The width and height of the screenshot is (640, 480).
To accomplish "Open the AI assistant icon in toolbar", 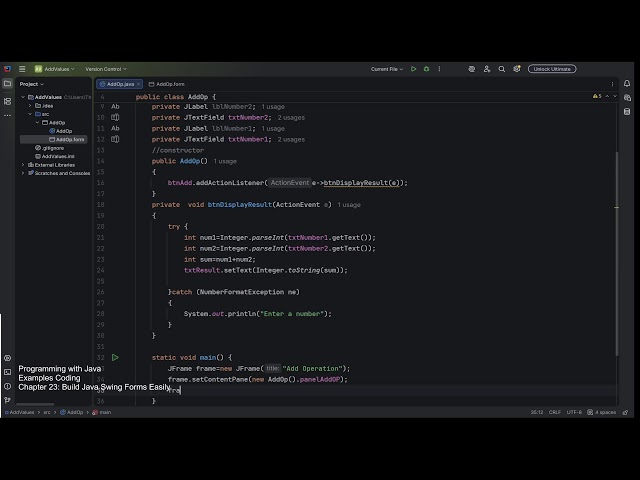I will (x=471, y=69).
